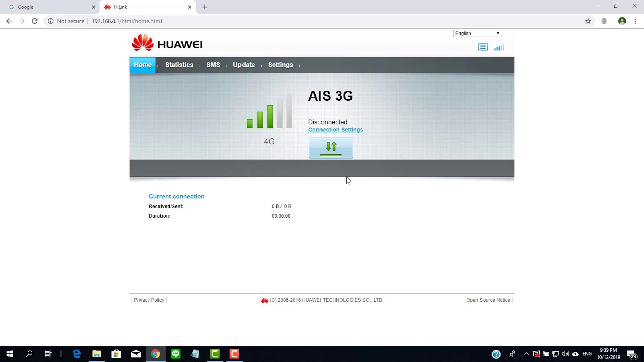Click the 00:00:00 duration value
644x362 pixels.
tap(281, 216)
